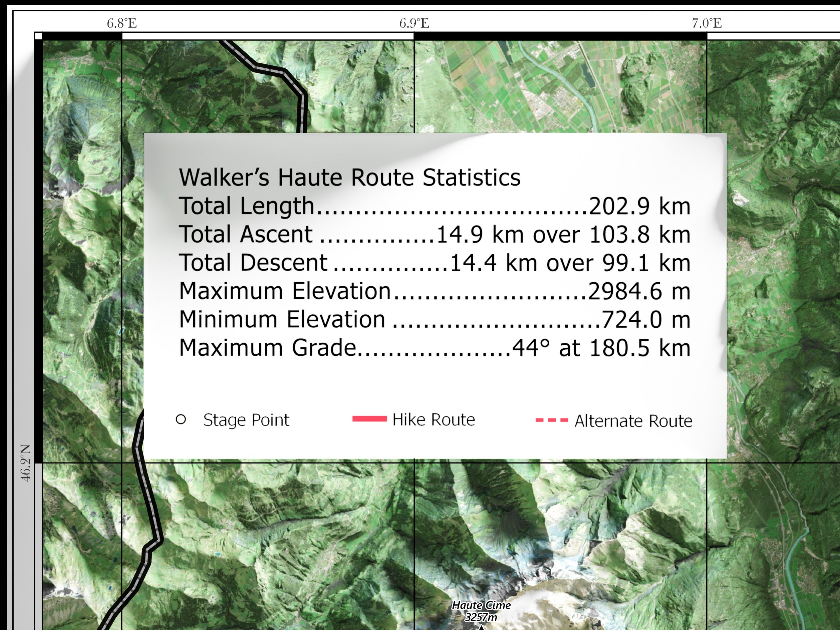
Task: Select the 6.8°E longitude label
Action: (x=121, y=24)
